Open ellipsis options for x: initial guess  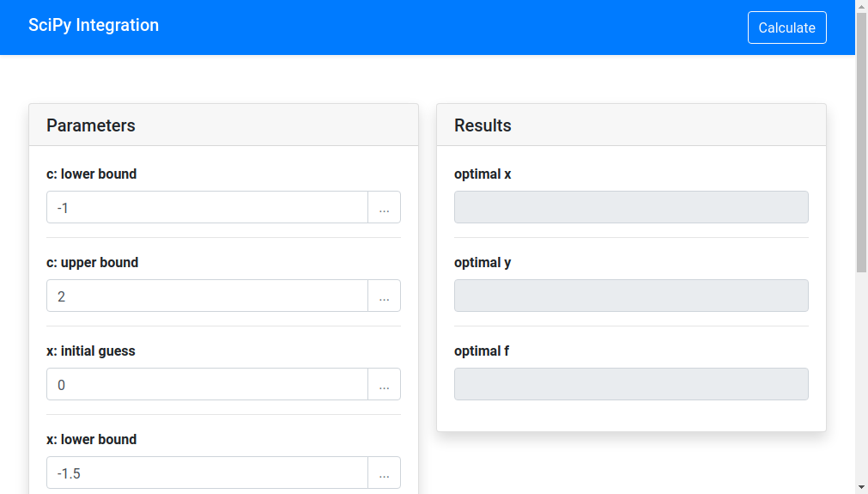coord(384,385)
